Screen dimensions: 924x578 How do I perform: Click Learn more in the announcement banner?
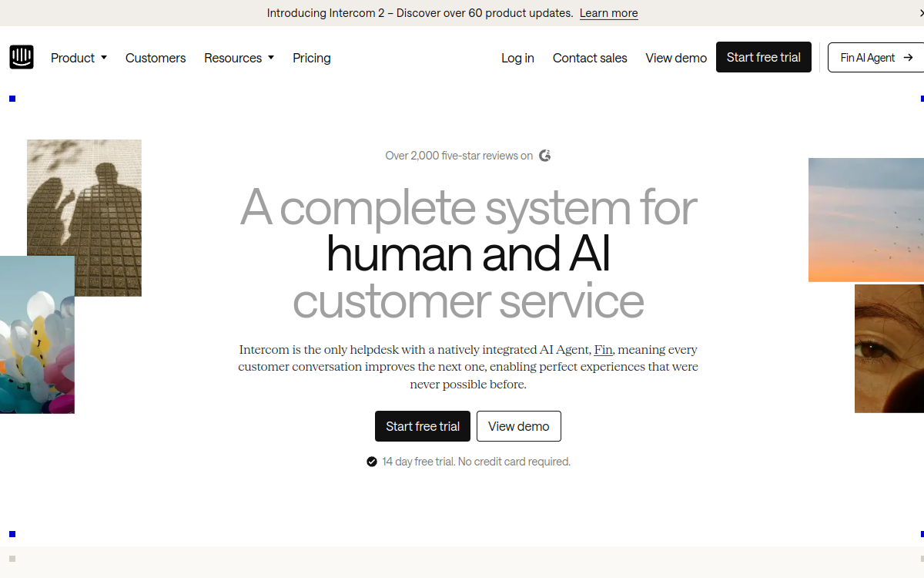tap(608, 13)
